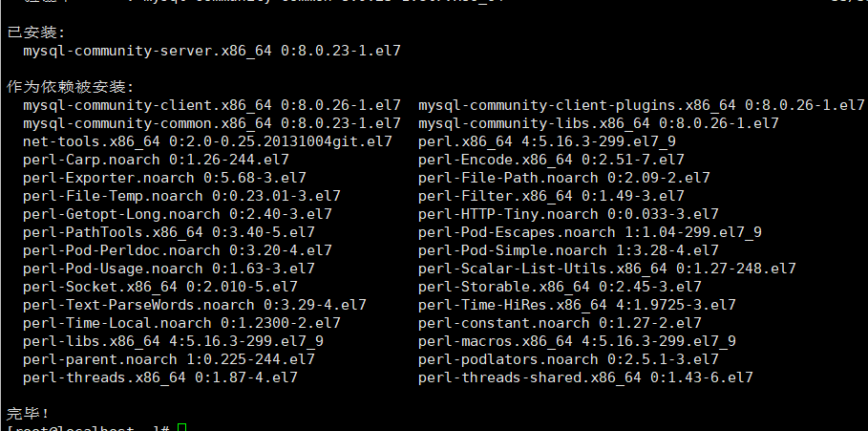Screen dimensions: 868x431
Task: Click the perl-Pod-Escapes.noarch package text
Action: (x=589, y=232)
